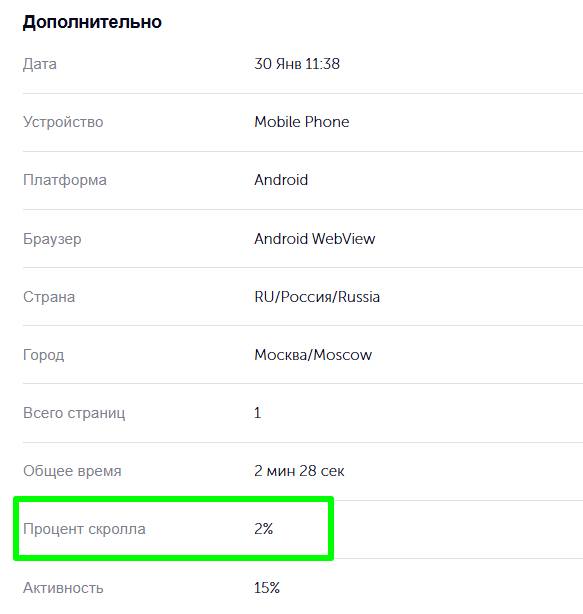Click the 2 мин 28 сек duration value
Screen dimensions: 583x614
[299, 471]
